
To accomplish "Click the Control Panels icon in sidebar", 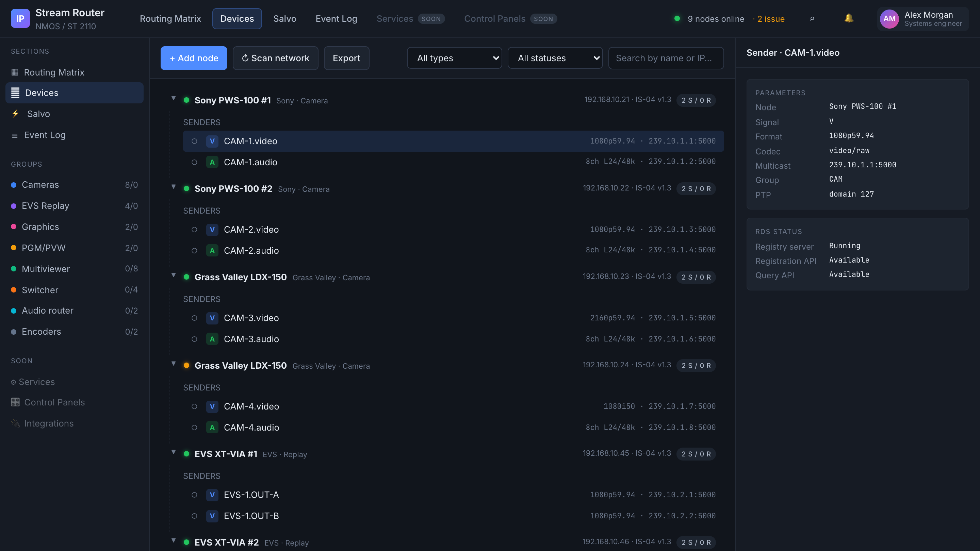I will click(15, 402).
